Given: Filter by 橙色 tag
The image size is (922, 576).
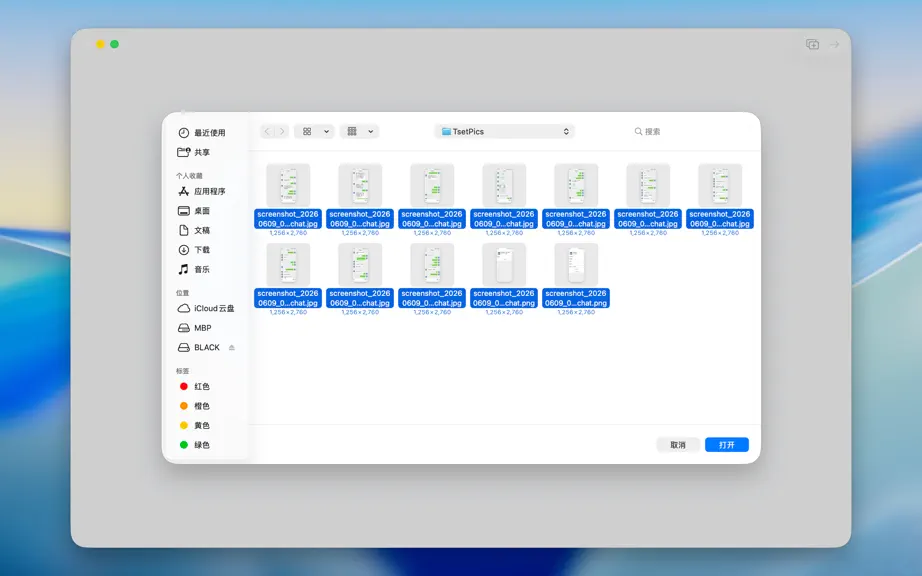Looking at the screenshot, I should point(194,406).
